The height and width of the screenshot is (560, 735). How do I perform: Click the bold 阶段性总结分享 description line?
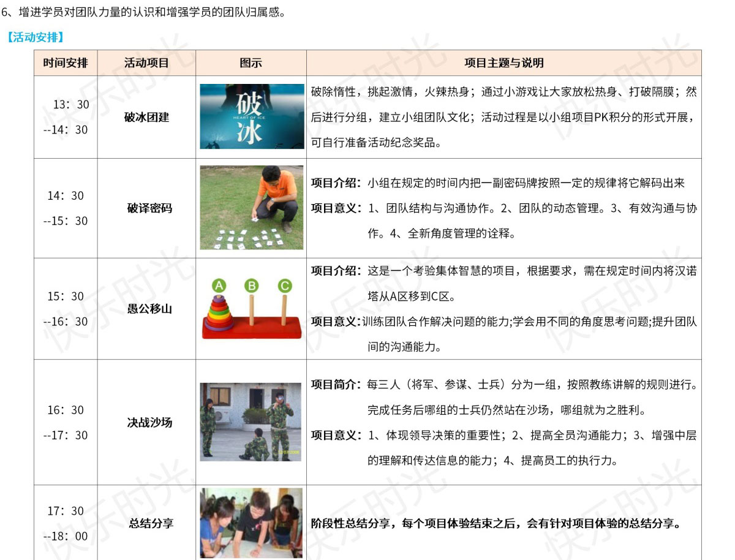coord(496,524)
